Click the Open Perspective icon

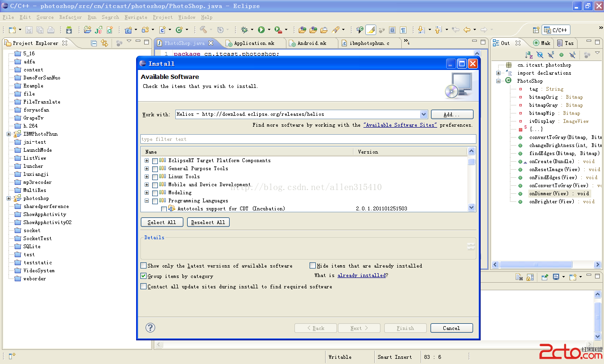click(536, 30)
